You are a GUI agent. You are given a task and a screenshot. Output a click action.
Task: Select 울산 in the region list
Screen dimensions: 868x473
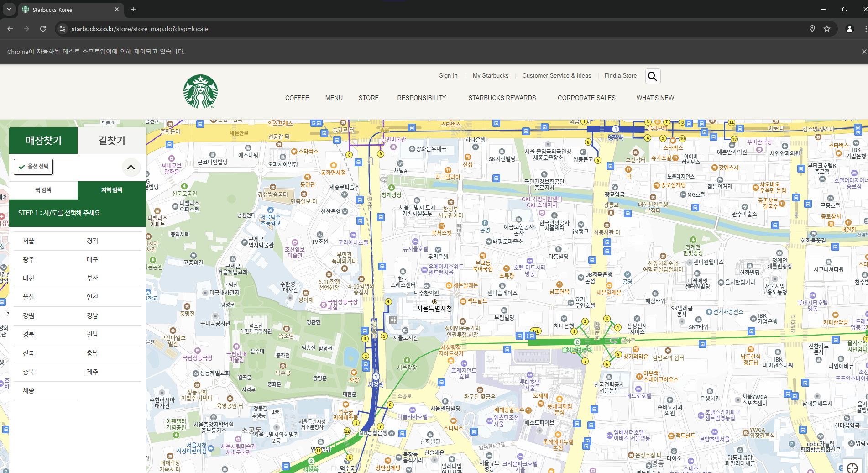pos(29,297)
